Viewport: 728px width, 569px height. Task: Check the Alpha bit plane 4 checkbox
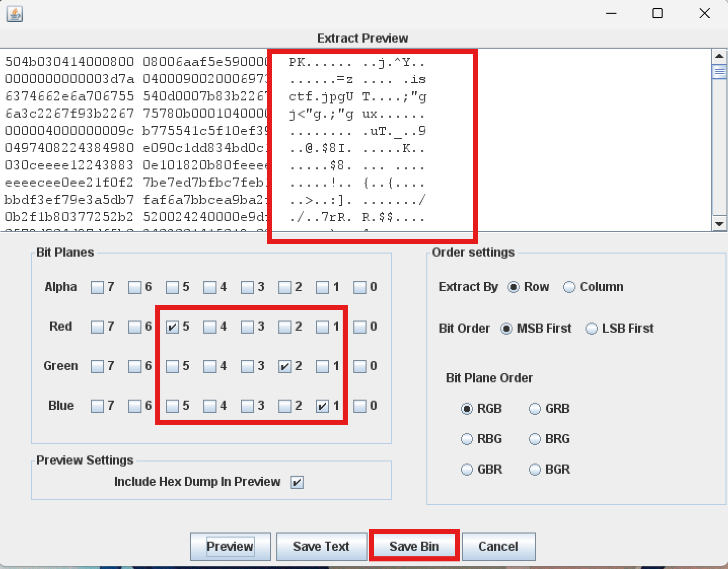[209, 288]
